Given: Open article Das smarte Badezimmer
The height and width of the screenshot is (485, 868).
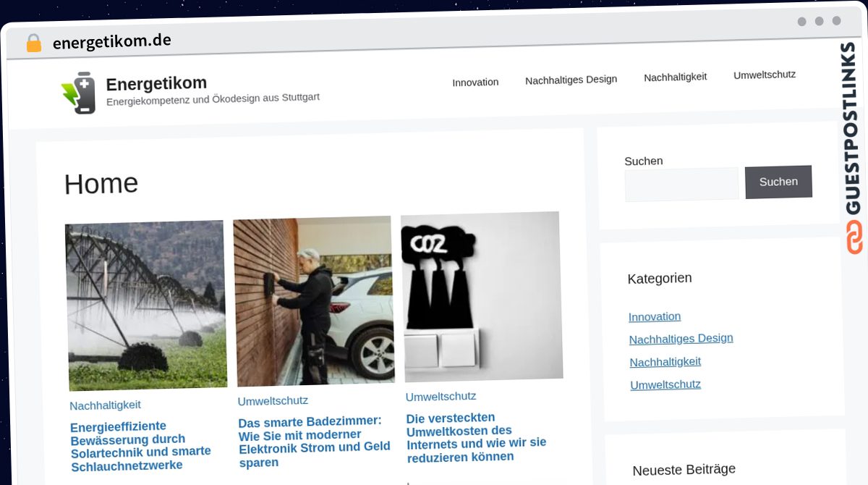Looking at the screenshot, I should tap(314, 441).
